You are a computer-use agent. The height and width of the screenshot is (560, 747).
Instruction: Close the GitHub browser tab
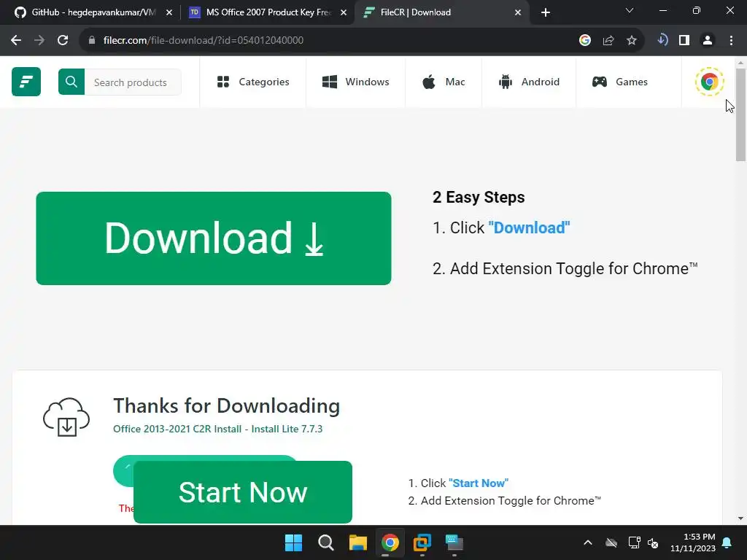(x=169, y=13)
